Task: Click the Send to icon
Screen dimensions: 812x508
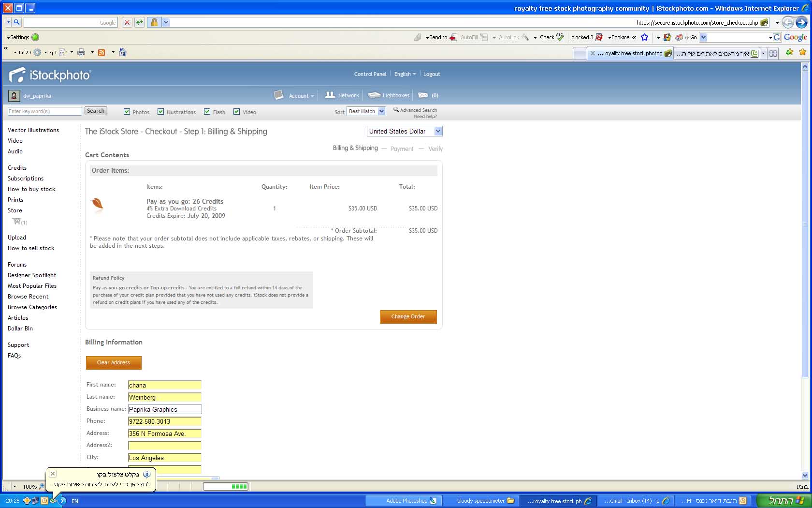Action: [x=453, y=37]
